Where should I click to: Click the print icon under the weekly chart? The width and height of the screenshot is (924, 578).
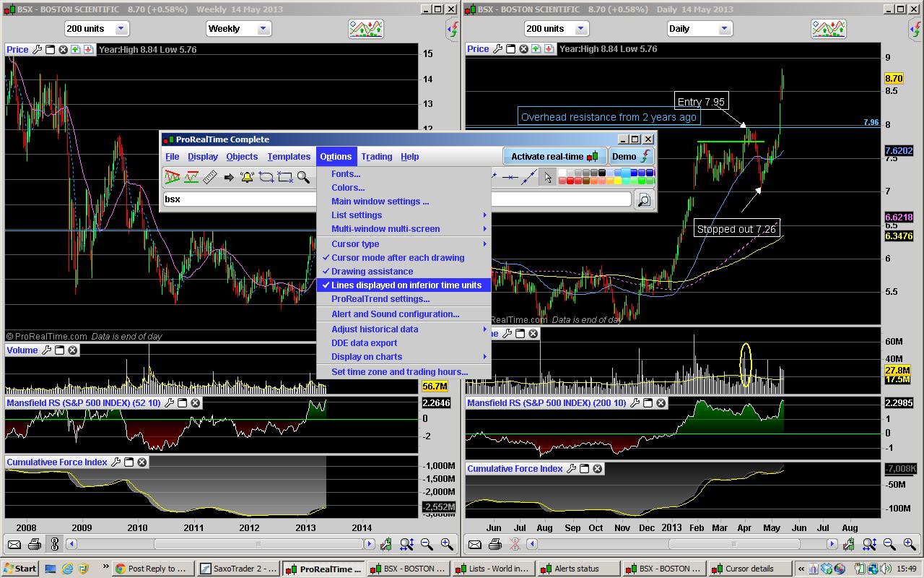click(x=34, y=544)
